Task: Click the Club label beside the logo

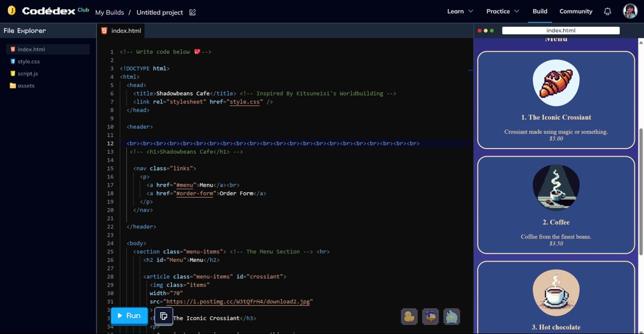Action: point(83,10)
